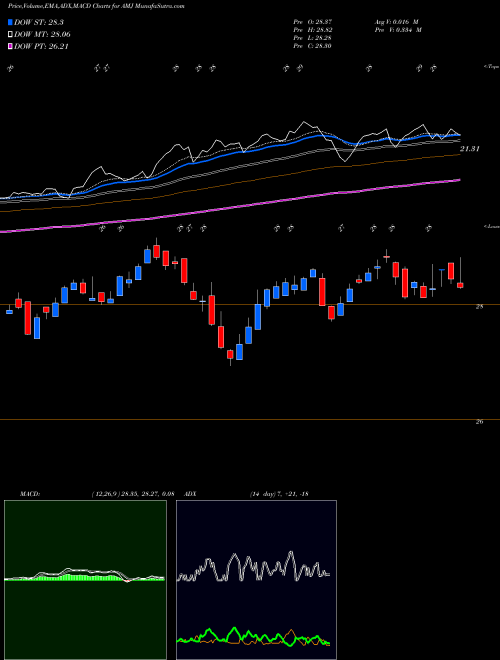Open the dark blue ADX indicator panel

pos(256,580)
